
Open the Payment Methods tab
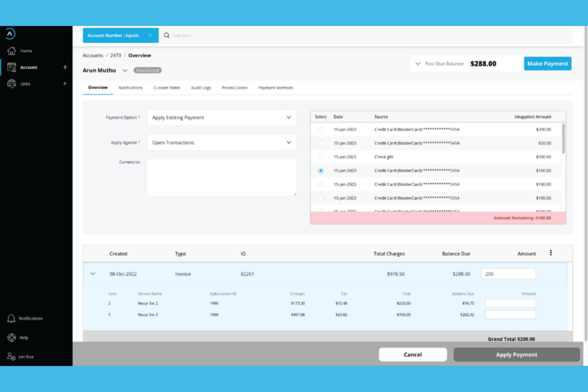pos(276,88)
